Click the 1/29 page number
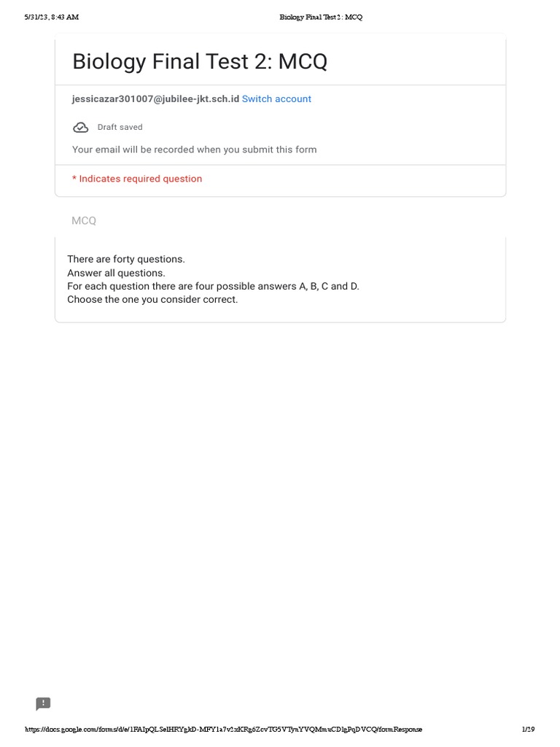560x747 pixels. tap(528, 729)
